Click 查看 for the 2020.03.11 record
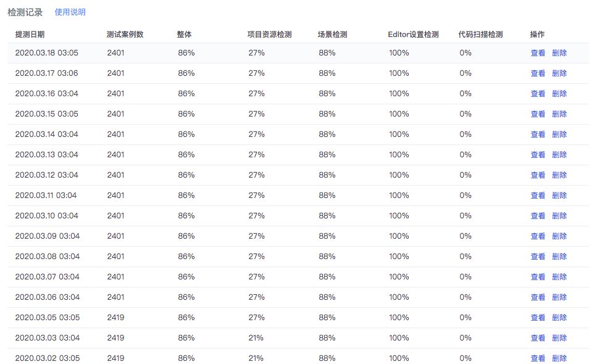This screenshot has height=364, width=597. coord(538,195)
